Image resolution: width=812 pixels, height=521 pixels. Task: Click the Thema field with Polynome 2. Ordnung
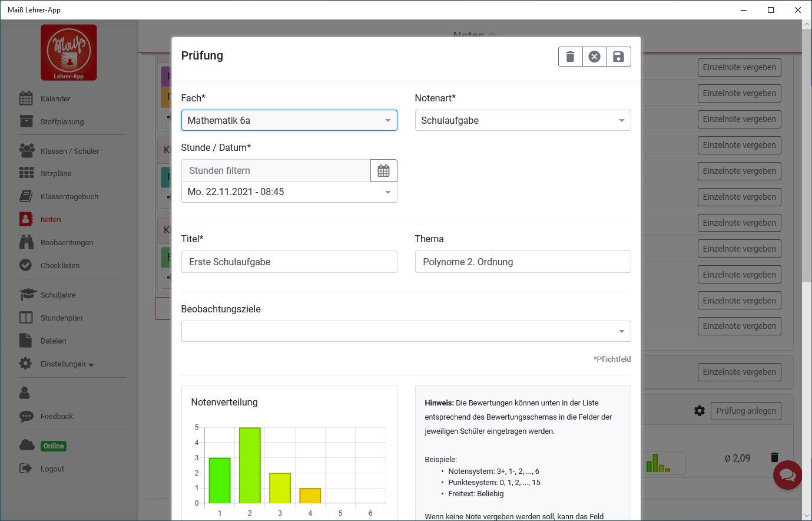pos(523,262)
